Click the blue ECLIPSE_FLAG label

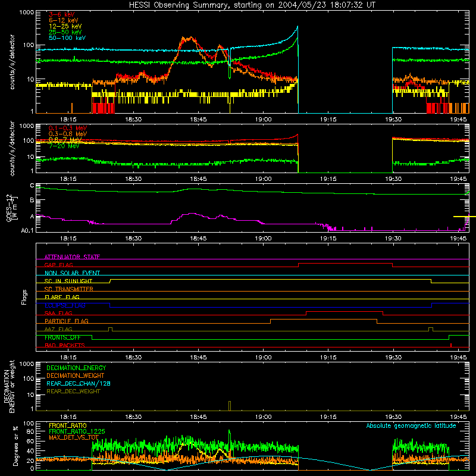65,305
